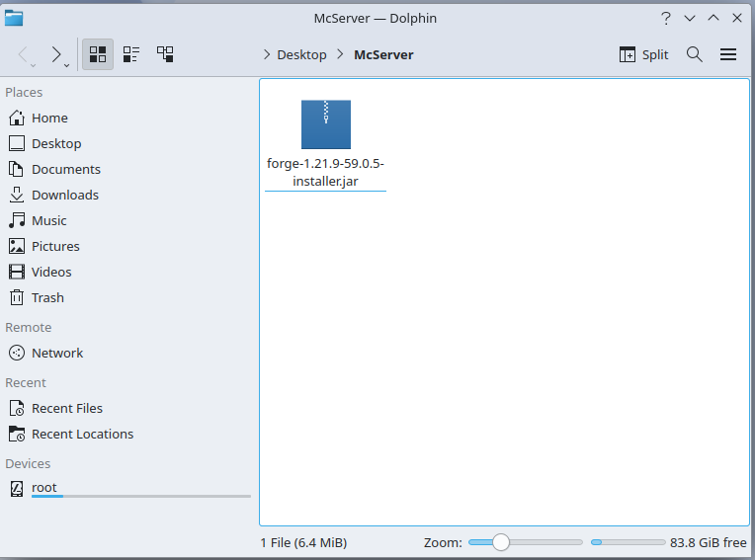Viewport: 755px width, 560px height.
Task: Open the hamburger menu
Action: pyautogui.click(x=728, y=54)
